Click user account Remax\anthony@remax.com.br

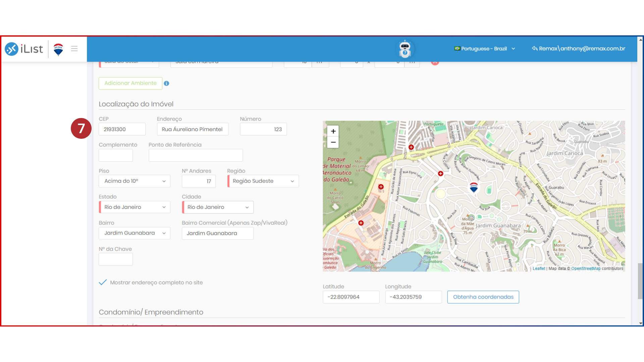coord(582,49)
